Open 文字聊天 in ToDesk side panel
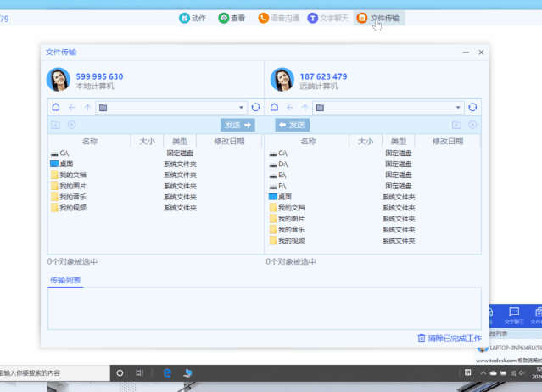This screenshot has width=542, height=392. click(x=514, y=316)
